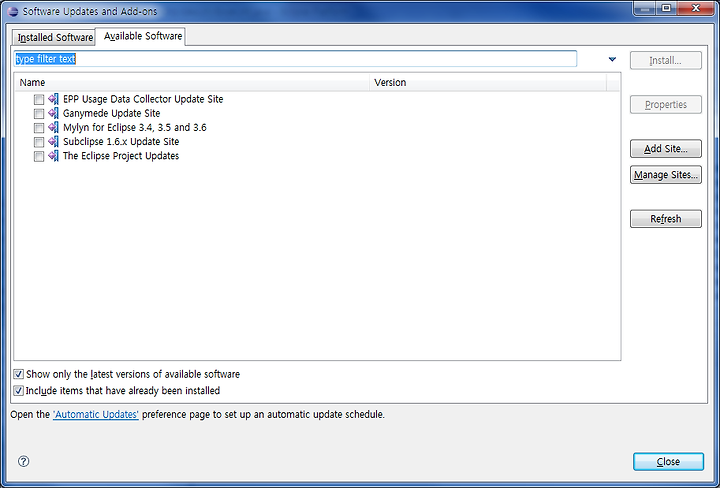Click the Eclipse icon in the title bar
Viewport: 720px width, 488px height.
13,11
